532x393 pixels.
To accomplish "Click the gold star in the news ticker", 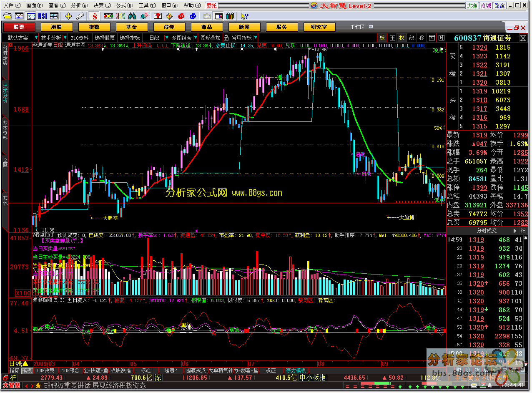I will pos(39,385).
